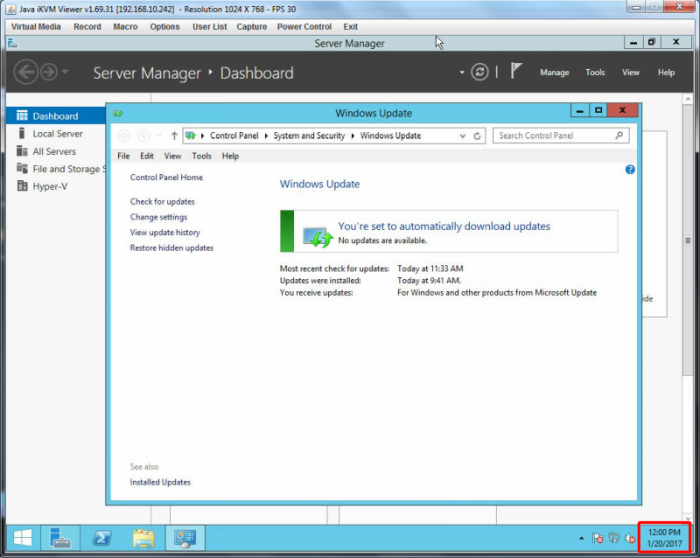Open Control Panel Home link

click(x=166, y=177)
